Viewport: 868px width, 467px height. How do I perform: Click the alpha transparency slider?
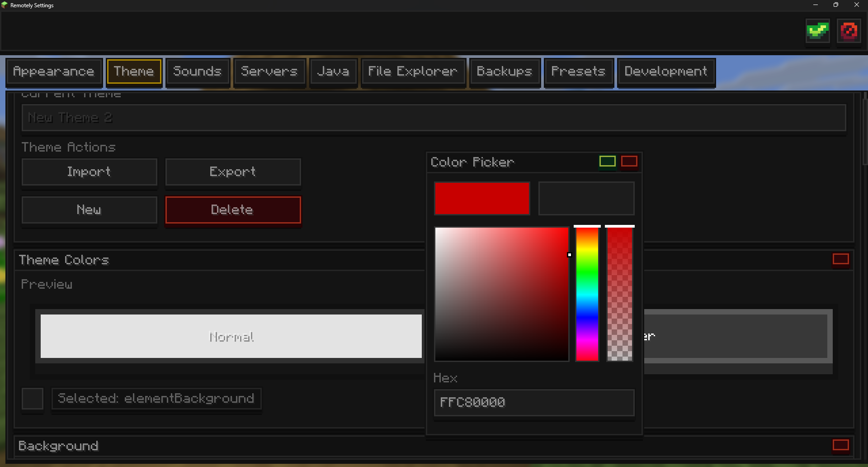[x=619, y=294]
